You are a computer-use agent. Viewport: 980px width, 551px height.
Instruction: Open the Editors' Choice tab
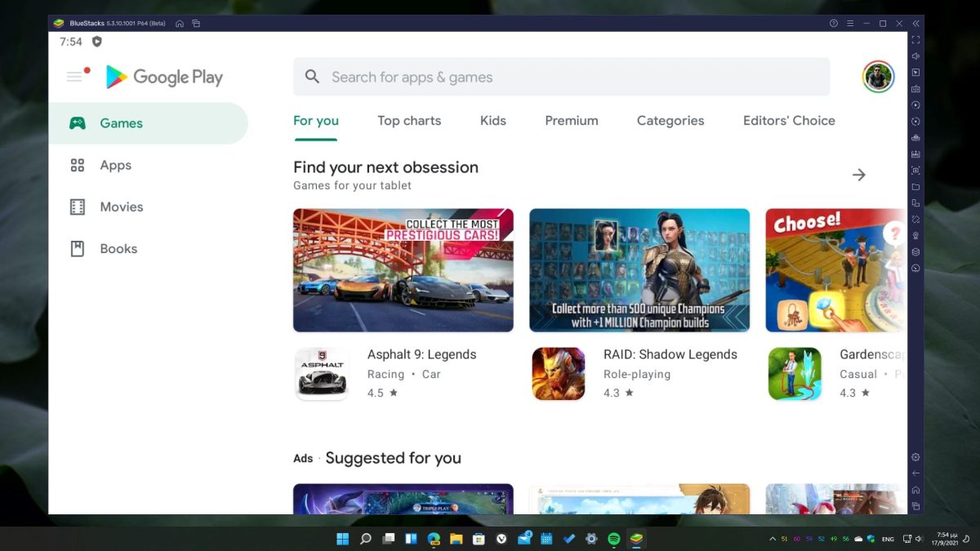tap(788, 120)
